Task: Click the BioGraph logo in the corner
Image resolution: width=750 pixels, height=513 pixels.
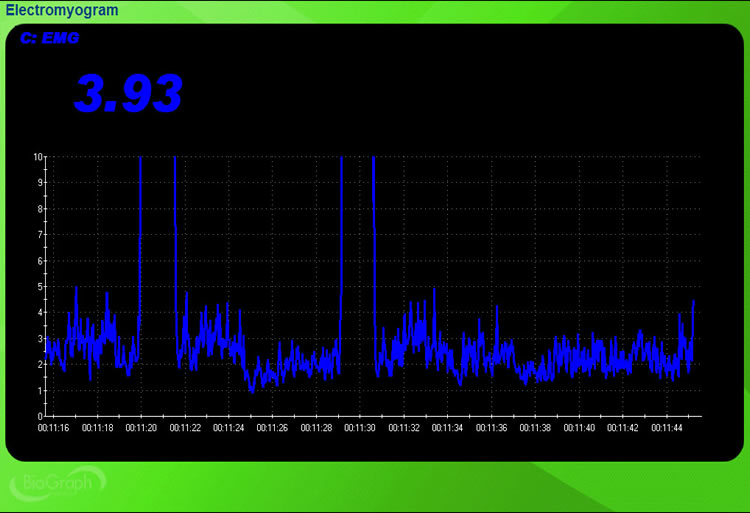Action: tap(56, 484)
